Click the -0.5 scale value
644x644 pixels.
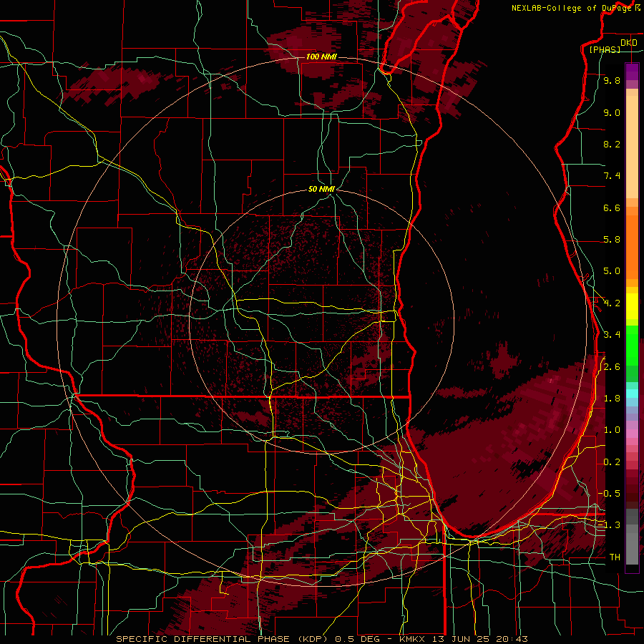tap(609, 494)
